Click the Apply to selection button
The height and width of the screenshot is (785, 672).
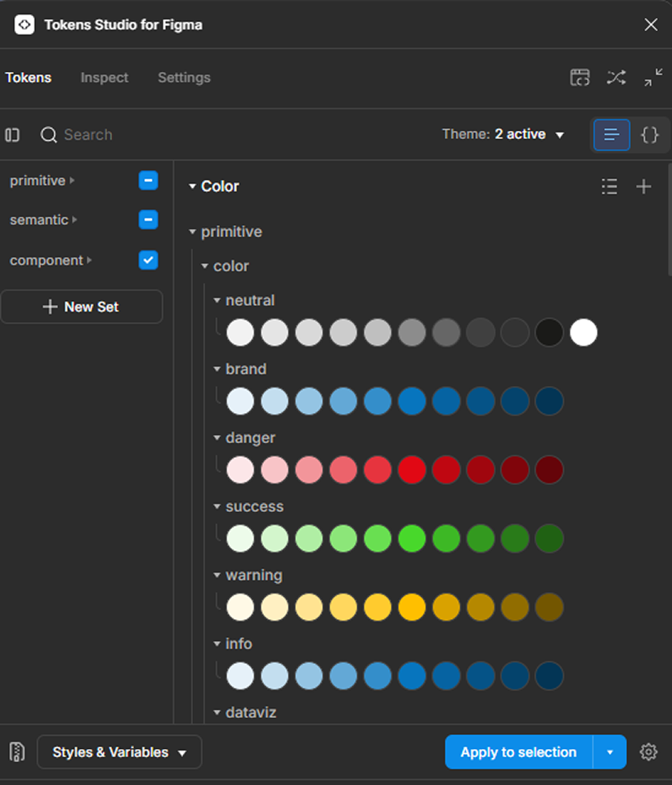point(518,752)
